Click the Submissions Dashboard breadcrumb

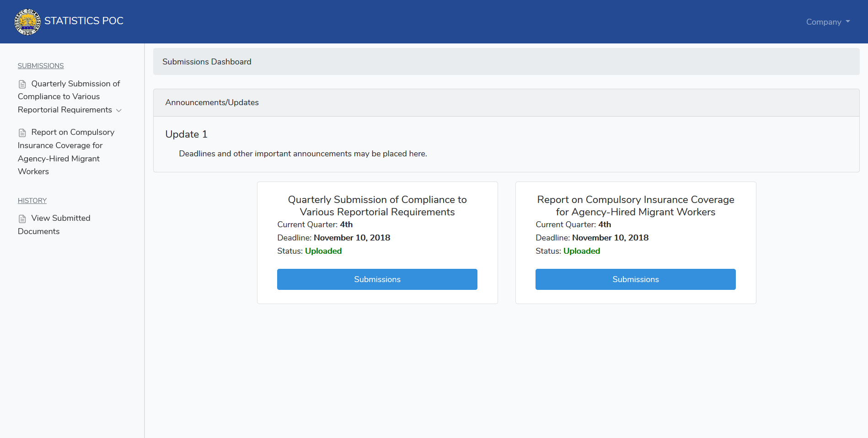point(207,62)
